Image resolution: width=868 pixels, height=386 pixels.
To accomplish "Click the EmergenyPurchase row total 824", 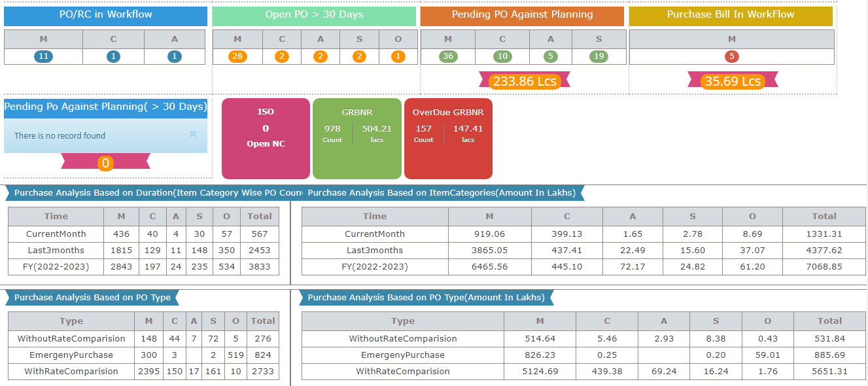I will click(x=262, y=355).
